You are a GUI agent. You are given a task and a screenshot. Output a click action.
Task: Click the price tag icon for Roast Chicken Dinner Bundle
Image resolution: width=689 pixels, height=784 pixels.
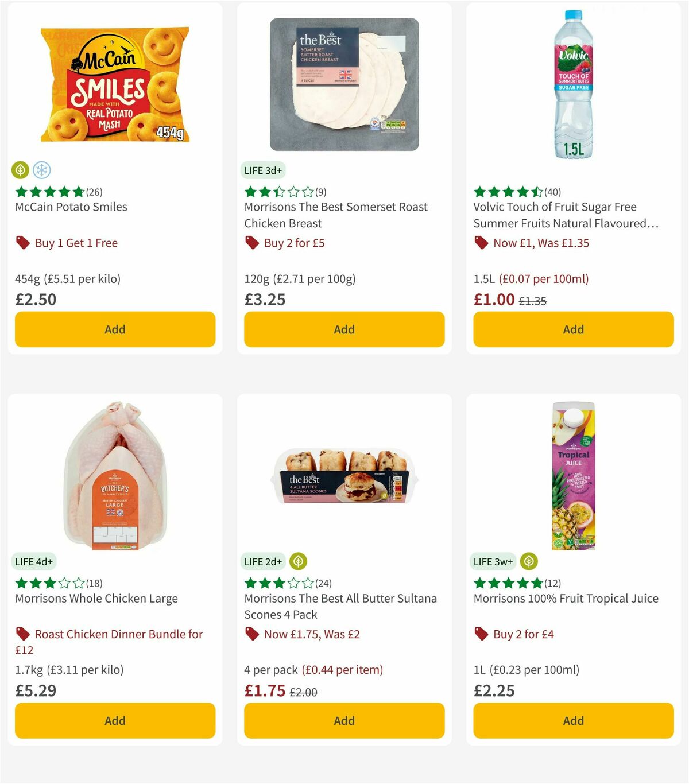23,634
